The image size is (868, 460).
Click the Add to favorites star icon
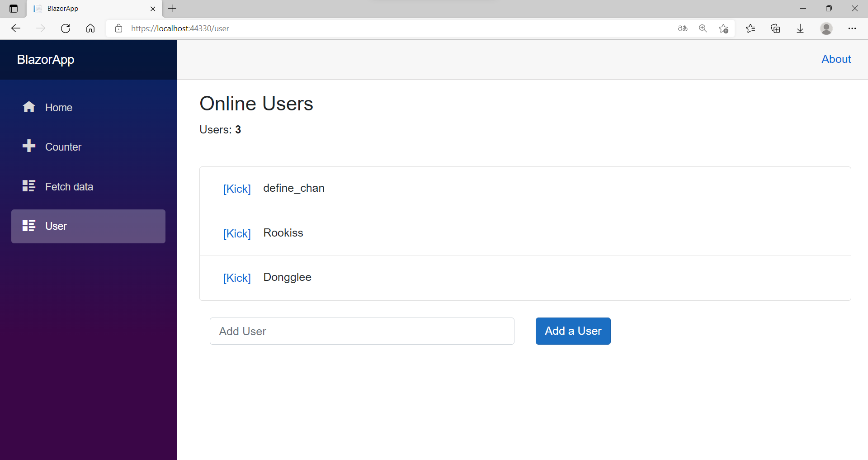click(x=723, y=28)
